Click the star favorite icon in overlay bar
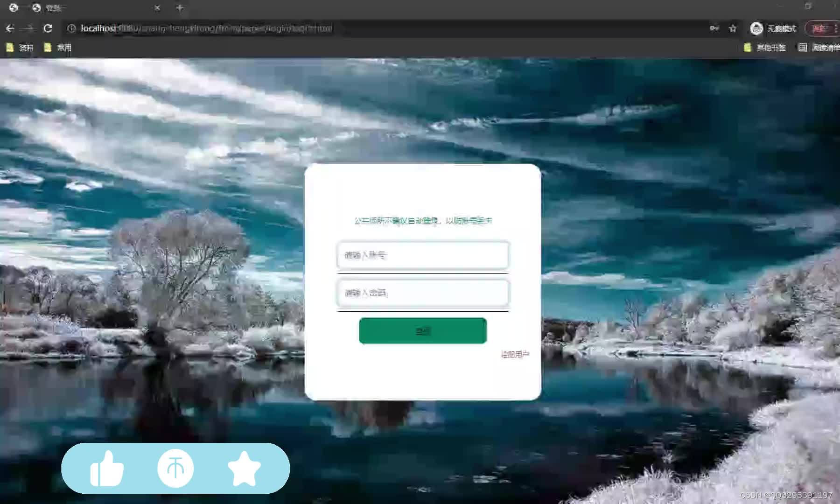The height and width of the screenshot is (504, 840). pos(244,469)
